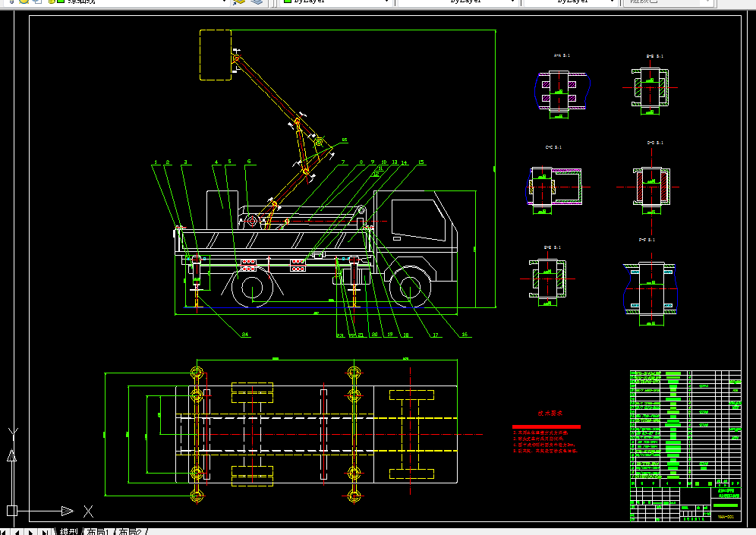This screenshot has height=535, width=756.
Task: Click the yellow dashed work basket outline
Action: coord(216,55)
